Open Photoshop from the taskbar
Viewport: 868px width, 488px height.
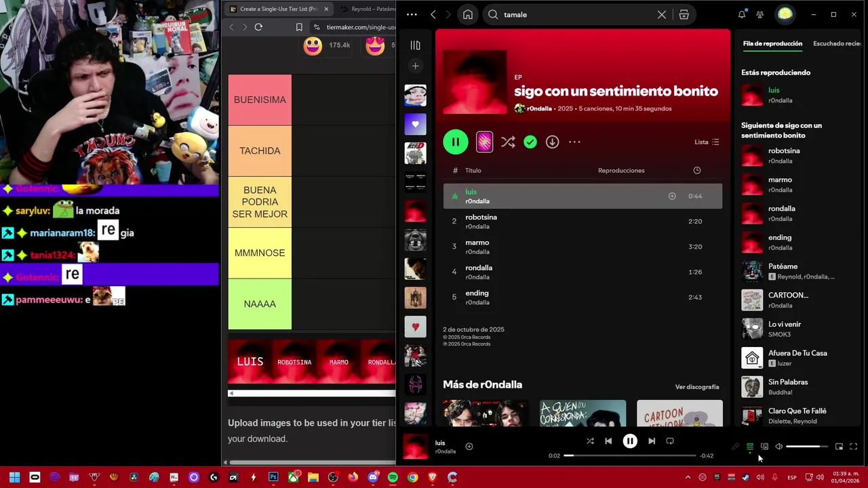(273, 477)
